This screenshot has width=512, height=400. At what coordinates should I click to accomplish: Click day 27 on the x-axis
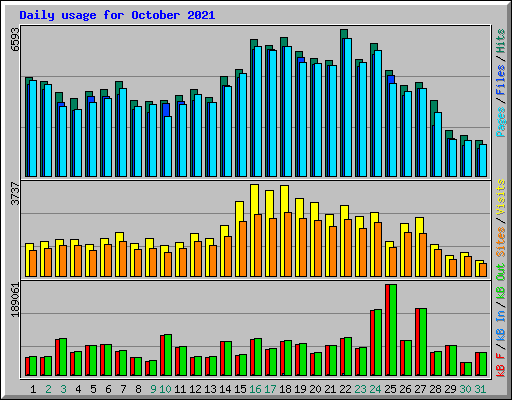click(420, 389)
